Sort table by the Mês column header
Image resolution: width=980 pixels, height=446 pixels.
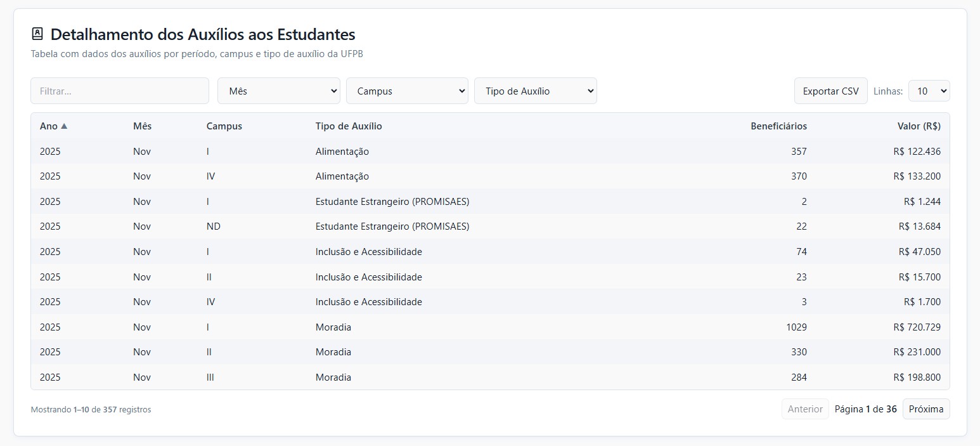point(142,126)
